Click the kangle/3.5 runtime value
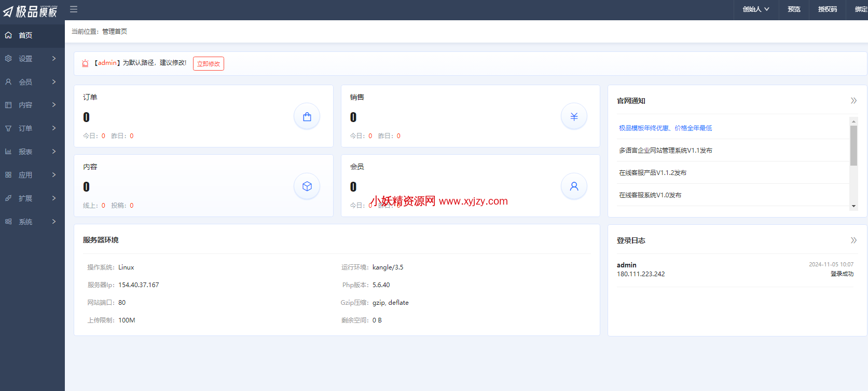 [x=388, y=267]
